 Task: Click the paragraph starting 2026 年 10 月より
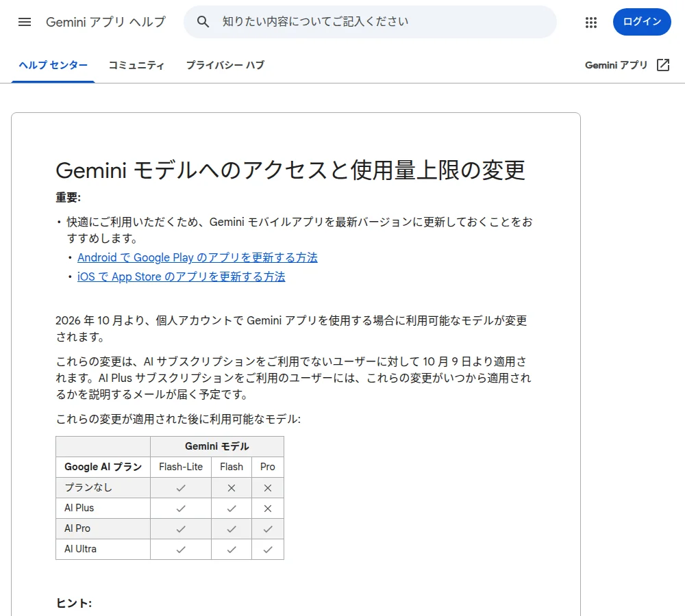click(x=291, y=329)
